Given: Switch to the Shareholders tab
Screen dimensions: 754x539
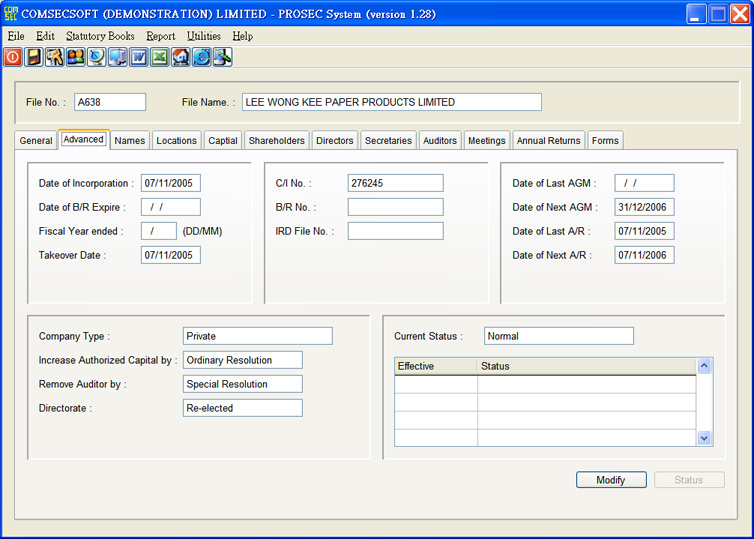Looking at the screenshot, I should click(276, 141).
